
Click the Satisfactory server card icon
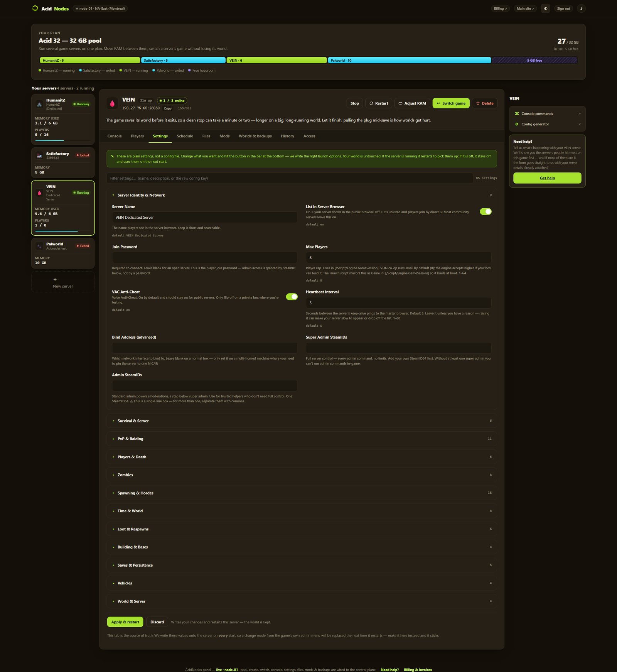(x=39, y=155)
